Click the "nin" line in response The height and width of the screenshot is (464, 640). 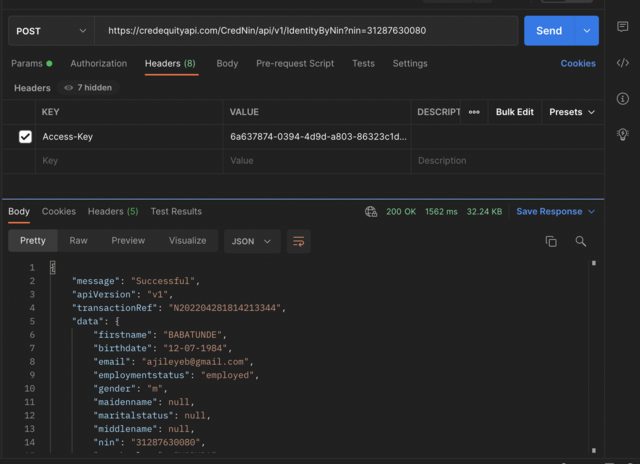tap(149, 442)
